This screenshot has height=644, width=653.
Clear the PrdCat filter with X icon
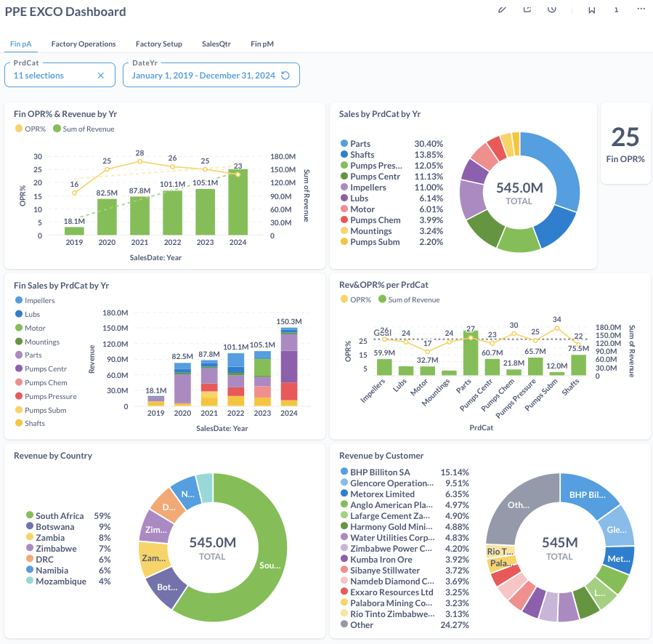[x=101, y=76]
